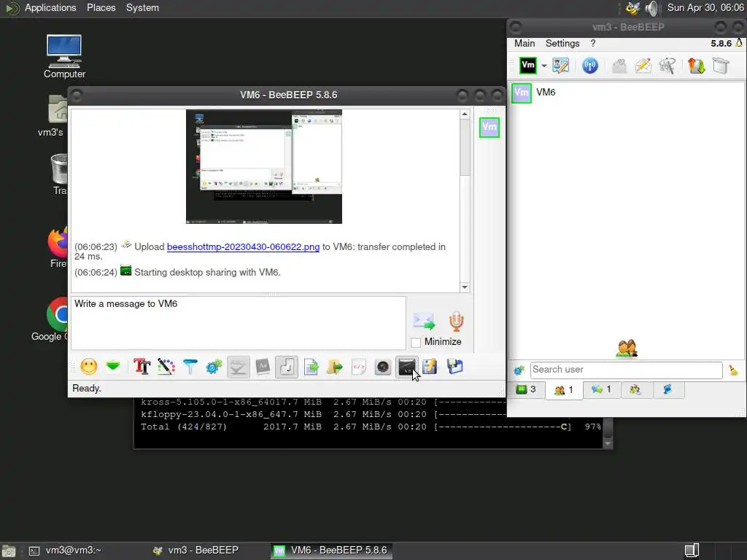
Task: Click the send folder icon with green arrow
Action: point(335,367)
